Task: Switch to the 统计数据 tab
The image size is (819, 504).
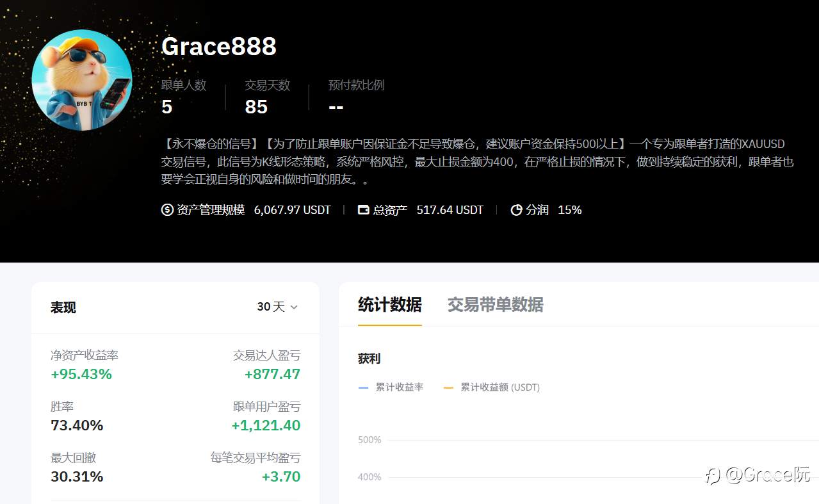Action: click(390, 305)
